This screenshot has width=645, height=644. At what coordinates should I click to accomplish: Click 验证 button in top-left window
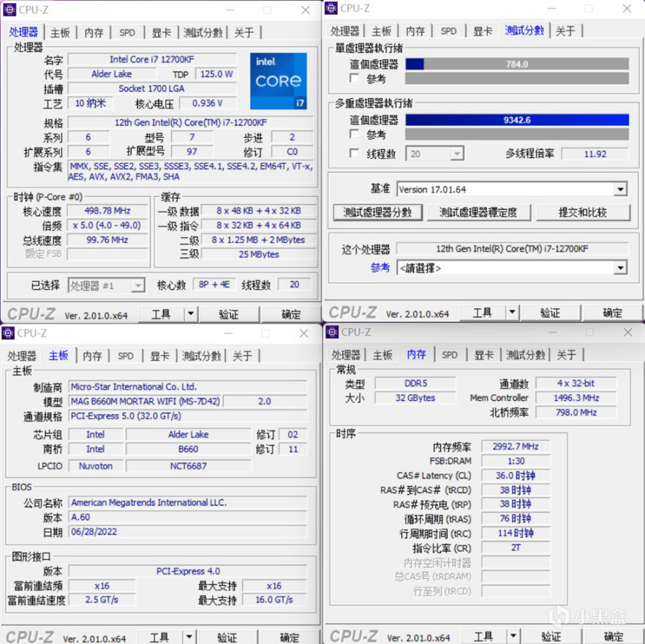click(x=229, y=314)
